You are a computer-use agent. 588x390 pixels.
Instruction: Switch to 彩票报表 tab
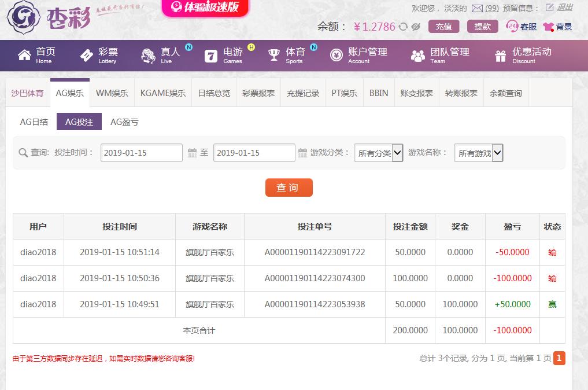click(x=258, y=93)
